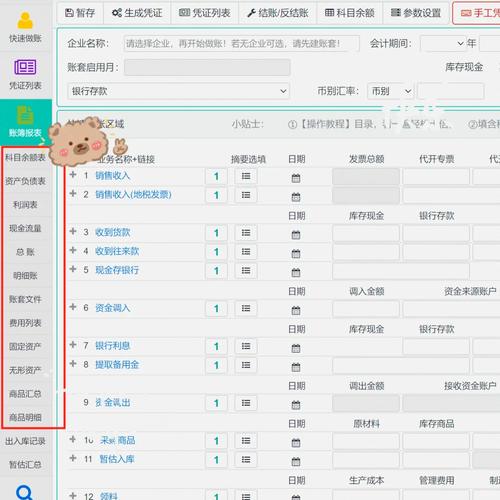Click 结账/反结账 toolbar button
The height and width of the screenshot is (500, 500).
tap(278, 13)
